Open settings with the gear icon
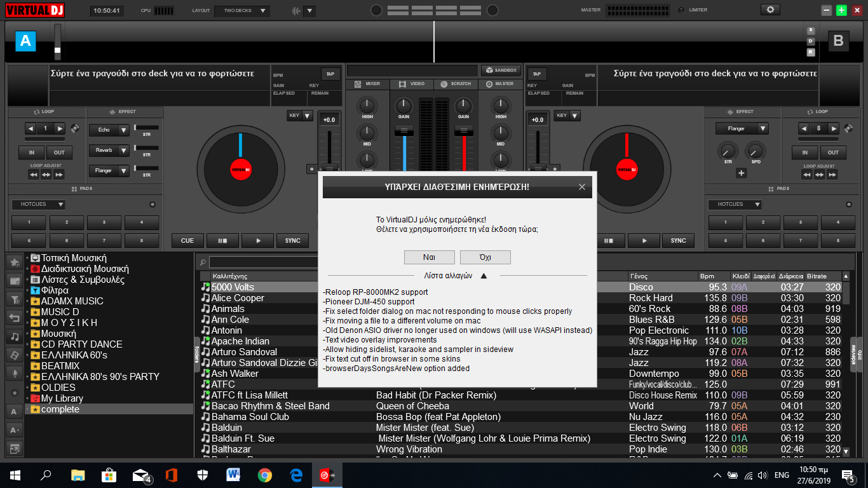Viewport: 868px width, 488px height. 770,10
